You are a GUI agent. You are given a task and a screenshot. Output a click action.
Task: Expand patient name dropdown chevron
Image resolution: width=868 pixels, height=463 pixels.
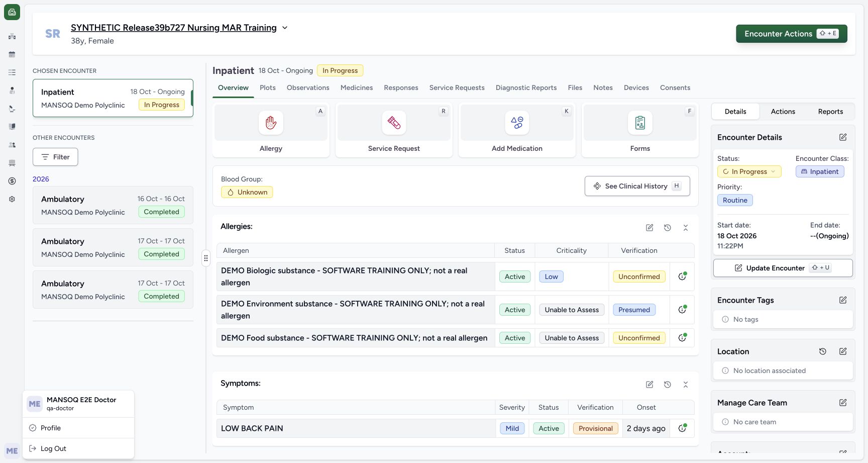click(x=285, y=28)
